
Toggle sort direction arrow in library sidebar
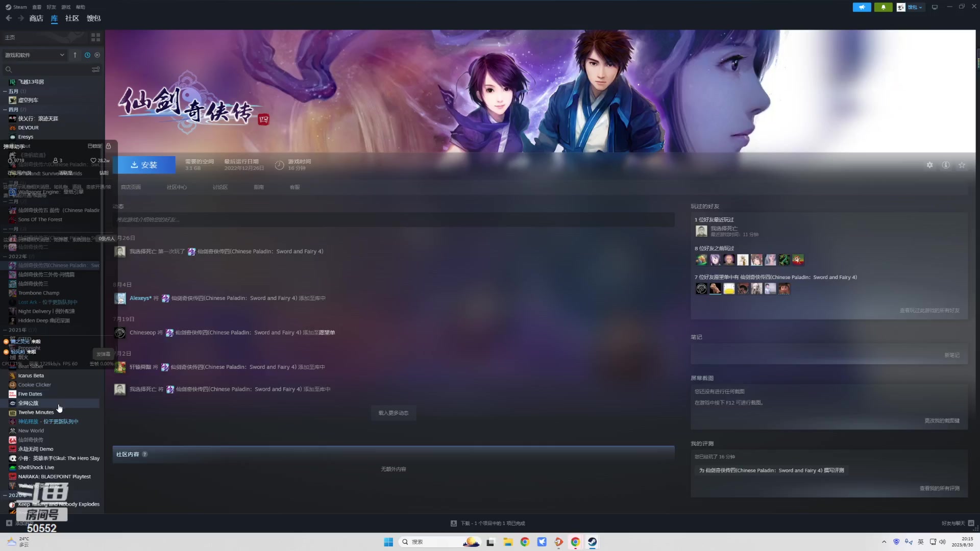(75, 55)
